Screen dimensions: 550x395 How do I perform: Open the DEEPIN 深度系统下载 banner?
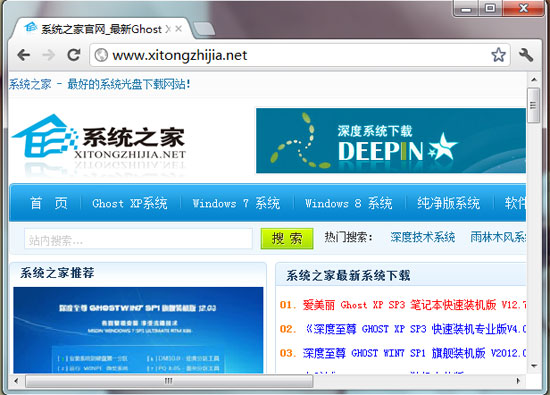pyautogui.click(x=391, y=140)
